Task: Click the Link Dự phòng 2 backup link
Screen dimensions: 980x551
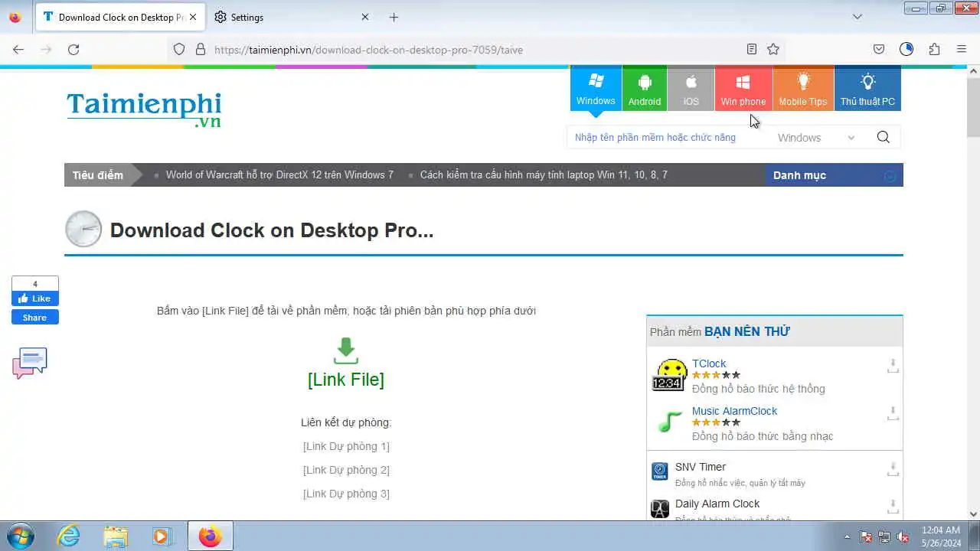Action: 346,470
